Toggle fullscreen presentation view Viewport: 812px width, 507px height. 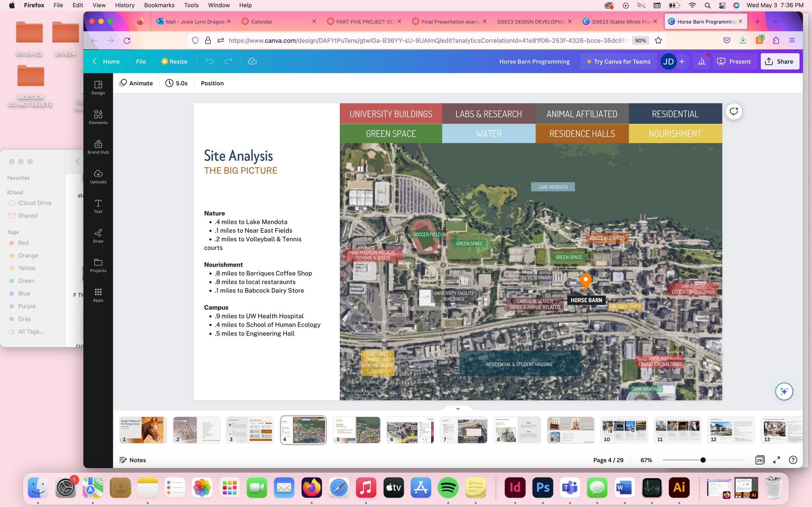click(777, 460)
